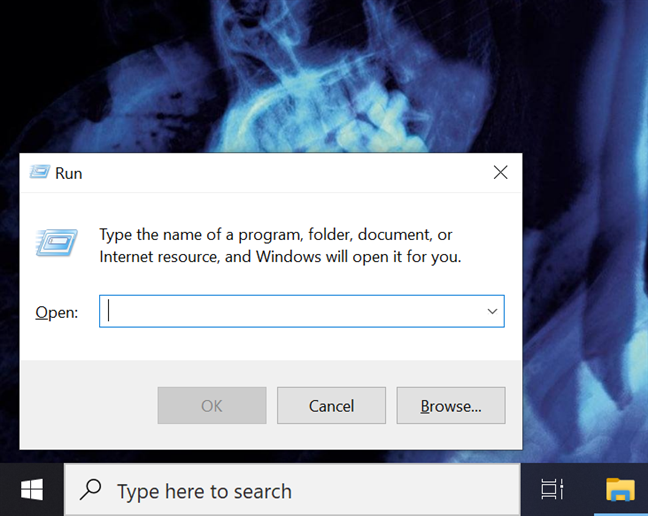Expand the Open combo box dropdown arrow
648x516 pixels.
click(492, 311)
